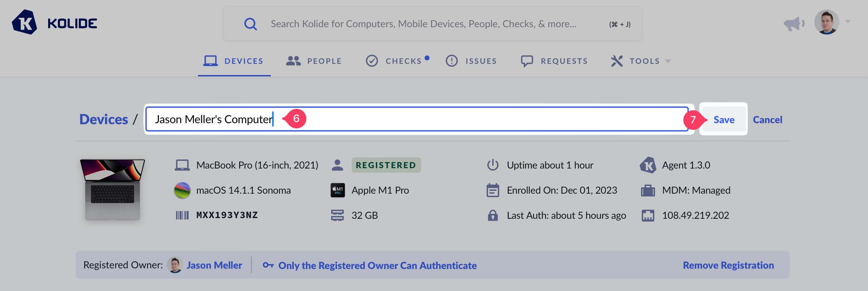
Task: Click the Remove Registration link
Action: pyautogui.click(x=728, y=265)
